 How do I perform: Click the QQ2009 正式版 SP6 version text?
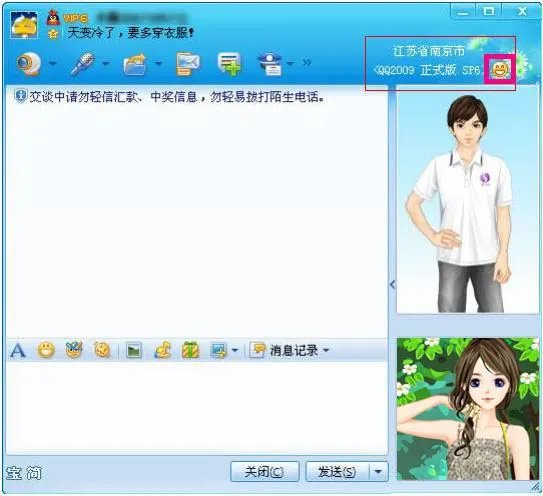[427, 70]
